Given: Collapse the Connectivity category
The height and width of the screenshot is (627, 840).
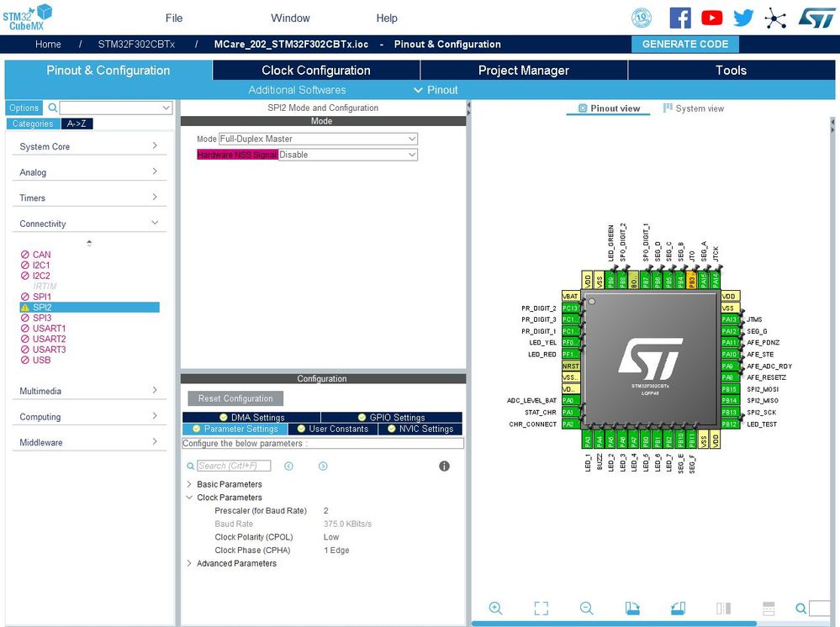Looking at the screenshot, I should tap(89, 224).
